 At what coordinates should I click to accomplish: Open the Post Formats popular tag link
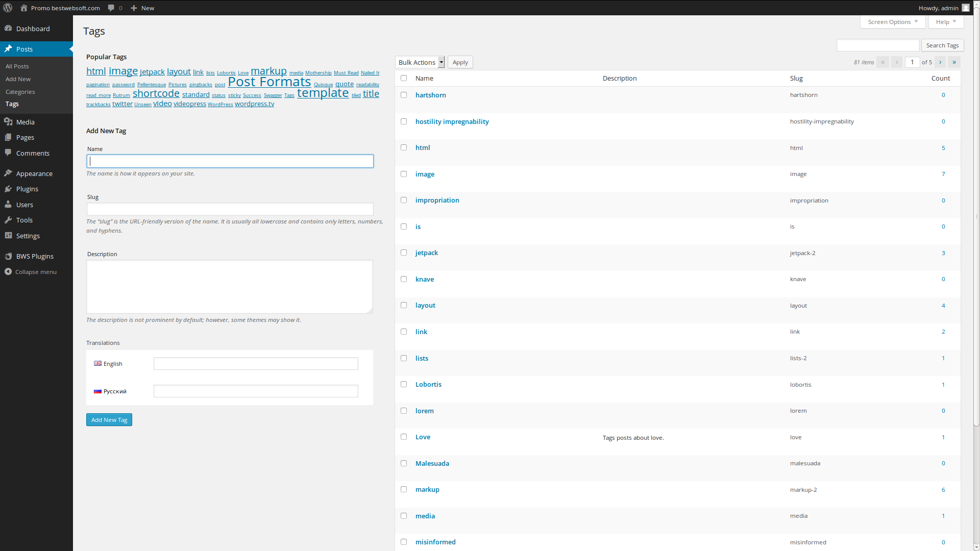269,82
